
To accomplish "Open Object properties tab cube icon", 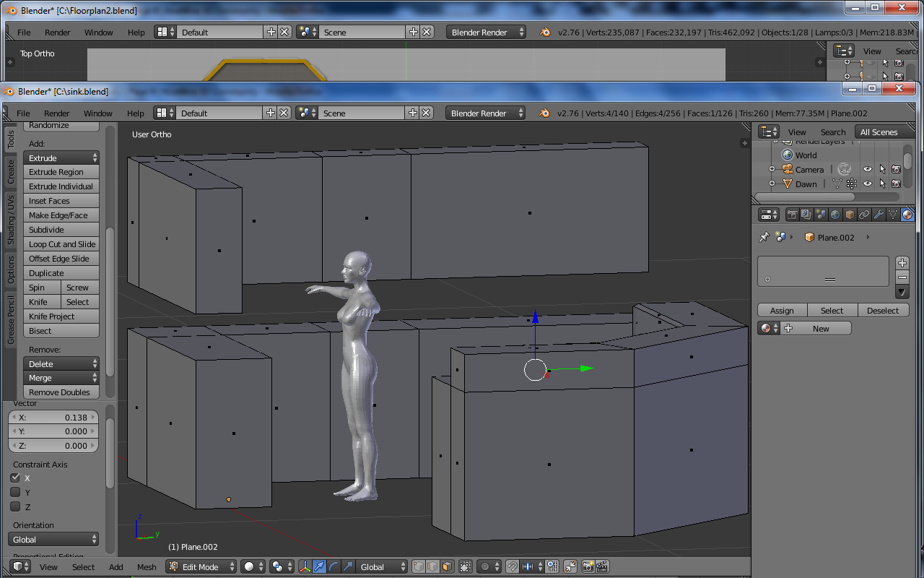I will (x=850, y=215).
